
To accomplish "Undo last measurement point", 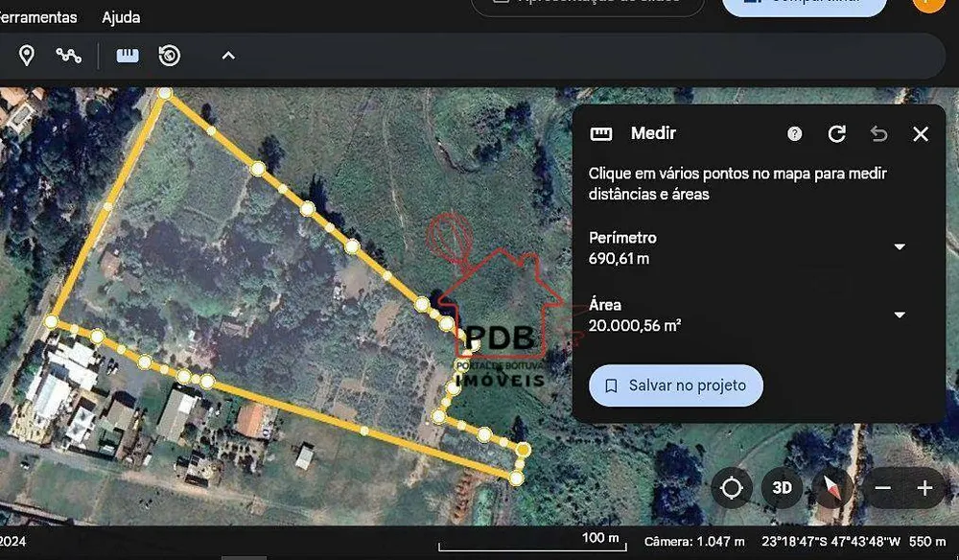I will tap(878, 134).
